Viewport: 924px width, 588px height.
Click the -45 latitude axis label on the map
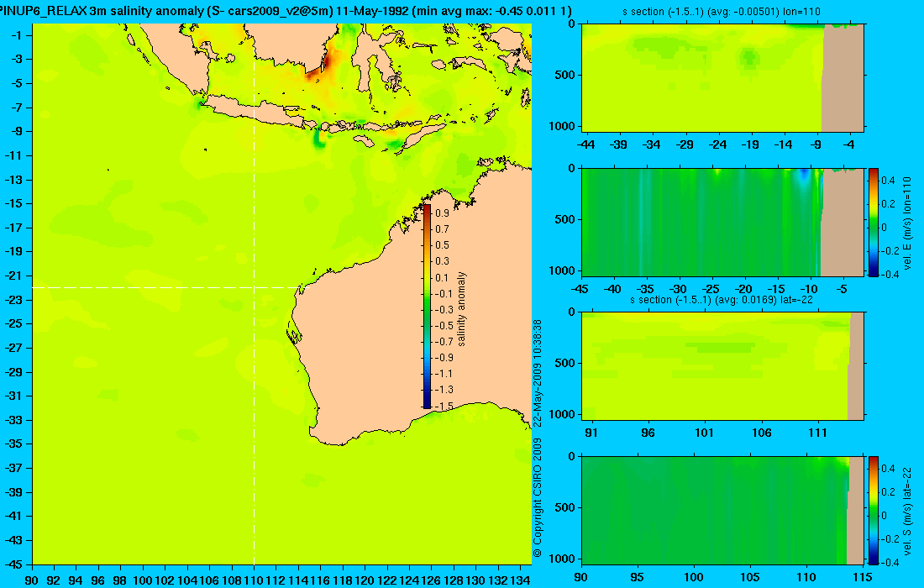click(x=13, y=564)
